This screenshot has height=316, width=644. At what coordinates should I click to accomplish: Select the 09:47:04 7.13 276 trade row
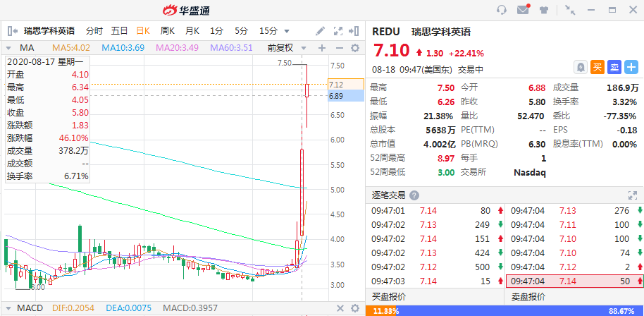574,211
